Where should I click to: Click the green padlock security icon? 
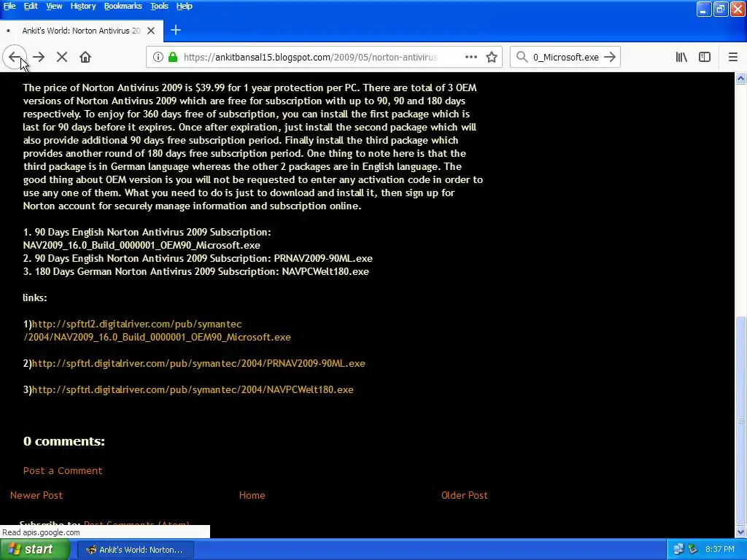tap(173, 57)
